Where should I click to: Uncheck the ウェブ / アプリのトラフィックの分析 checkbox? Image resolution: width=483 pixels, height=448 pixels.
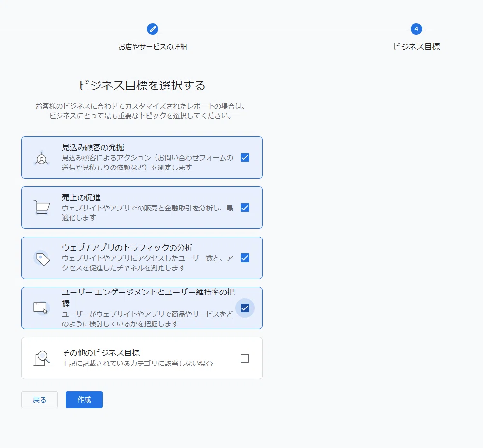pyautogui.click(x=245, y=258)
